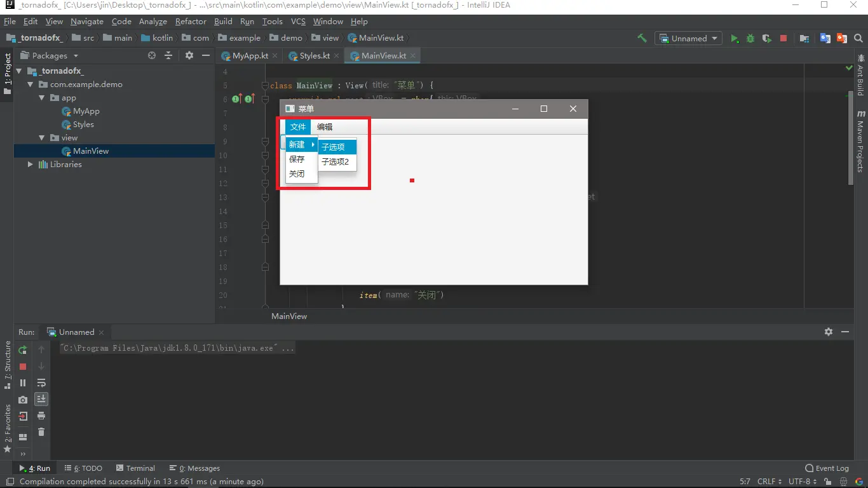The height and width of the screenshot is (488, 868).
Task: Click the Search Everywhere magnifier icon
Action: point(858,38)
